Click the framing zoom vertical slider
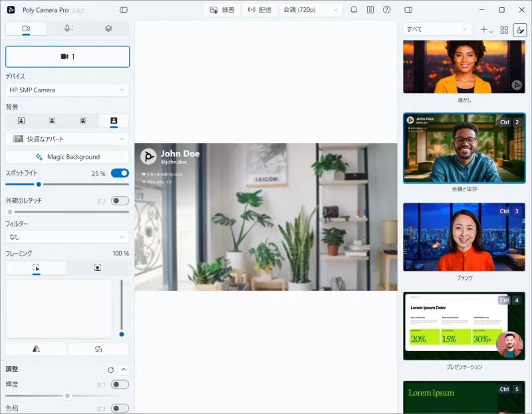 pos(122,308)
